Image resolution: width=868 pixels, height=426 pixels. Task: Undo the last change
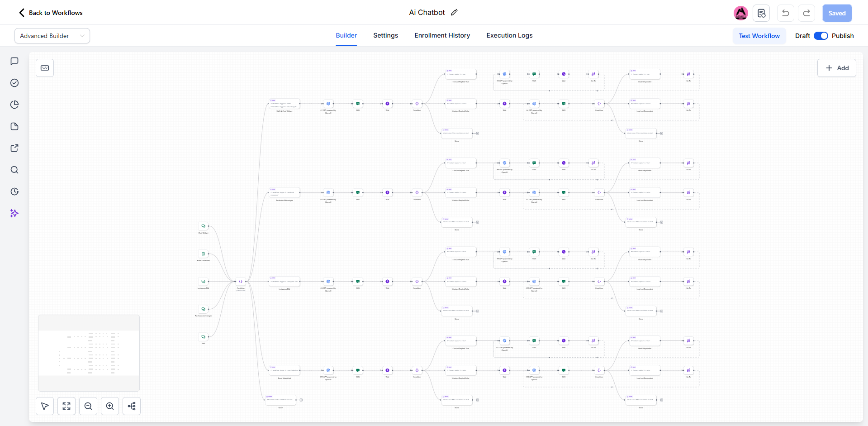[786, 13]
